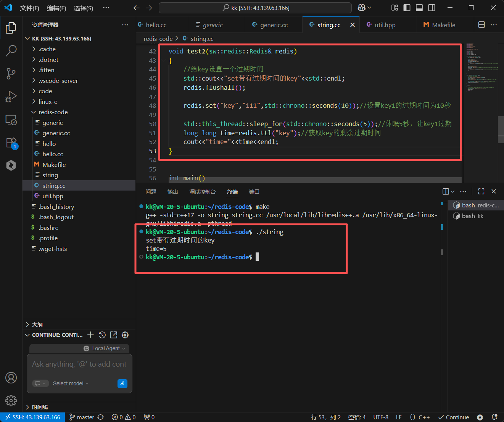Open the Selection menu
504x422 pixels.
tap(83, 8)
